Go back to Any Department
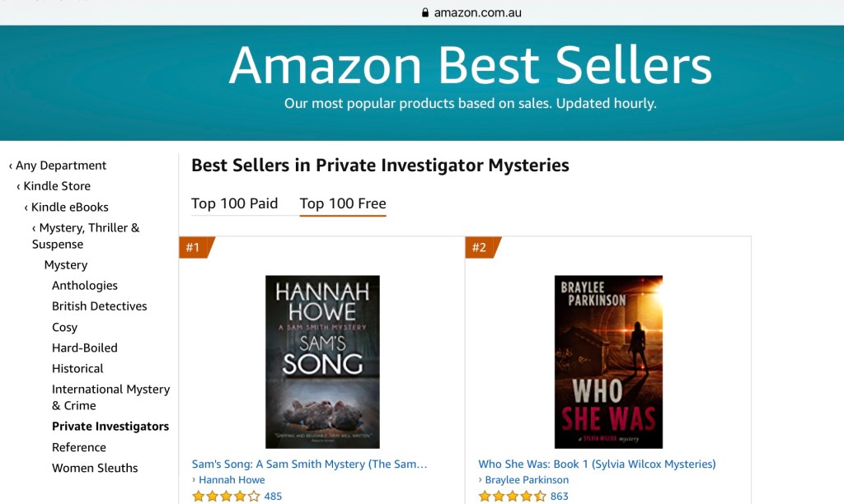 [60, 166]
